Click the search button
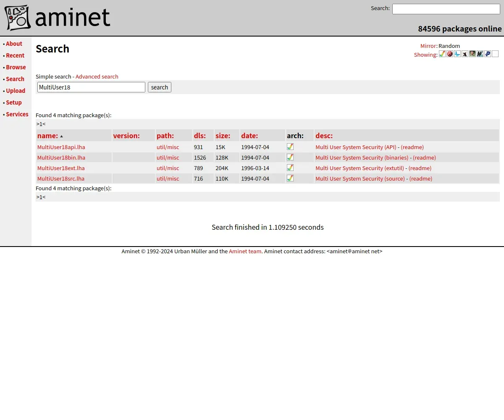The image size is (504, 420). point(160,87)
